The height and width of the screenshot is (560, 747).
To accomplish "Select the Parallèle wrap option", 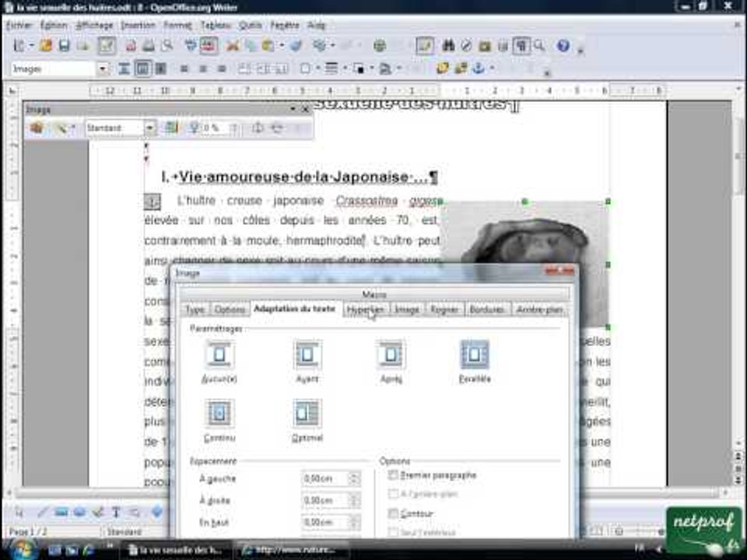I will point(475,362).
